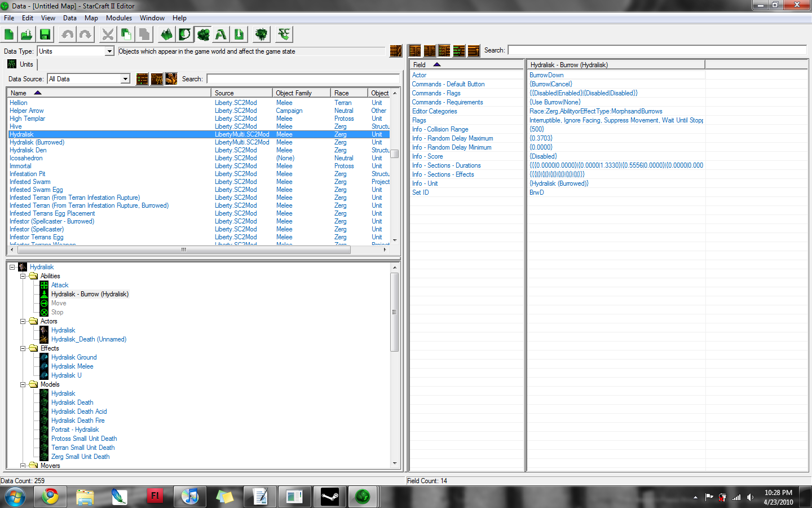The height and width of the screenshot is (508, 812).
Task: Toggle the green lines field view icon
Action: click(459, 51)
